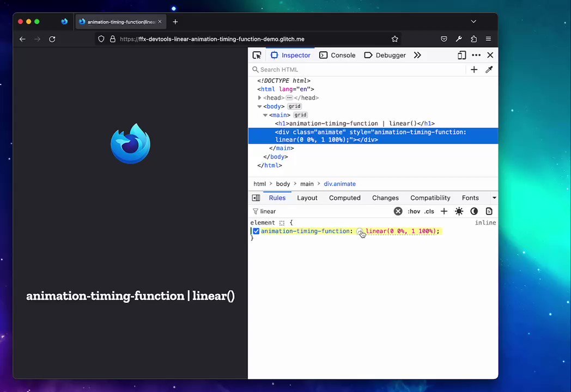The image size is (571, 392).
Task: Toggle print media simulation icon
Action: point(489,211)
